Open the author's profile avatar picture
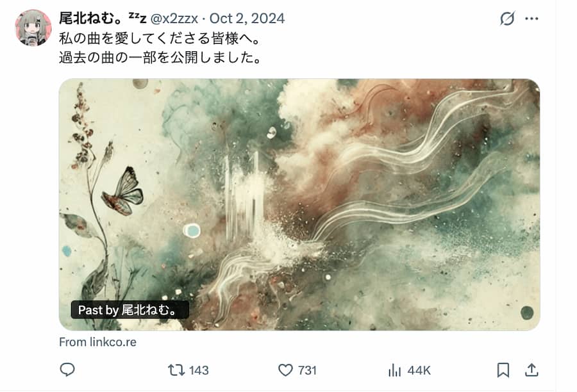The height and width of the screenshot is (392, 577). pos(33,28)
